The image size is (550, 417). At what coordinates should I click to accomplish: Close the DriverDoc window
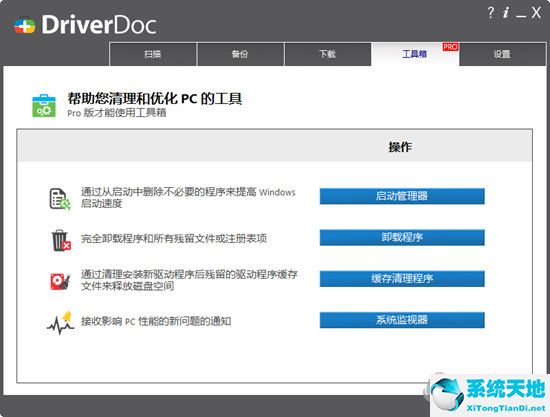(536, 13)
